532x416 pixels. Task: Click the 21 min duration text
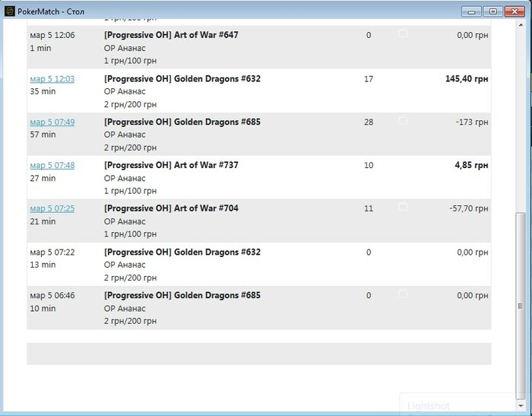click(43, 221)
